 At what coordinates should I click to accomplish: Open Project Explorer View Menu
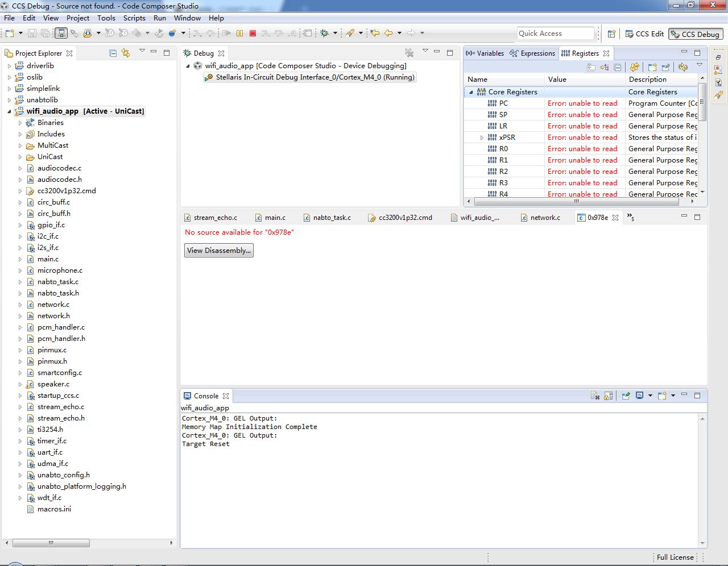point(142,52)
